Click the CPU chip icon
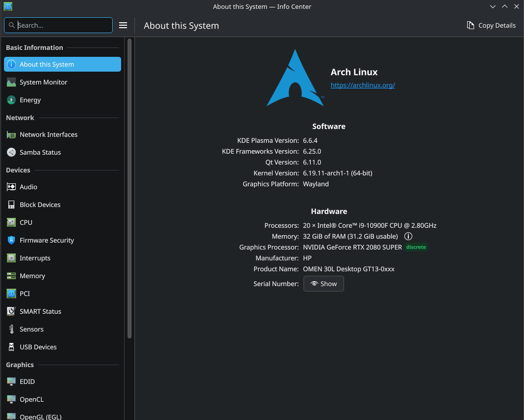Image resolution: width=524 pixels, height=420 pixels. coord(11,222)
